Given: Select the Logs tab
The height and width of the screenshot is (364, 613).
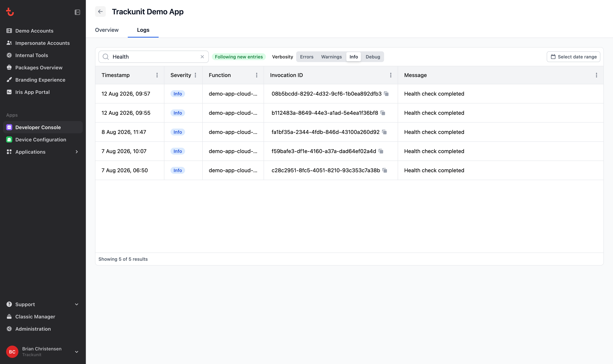Looking at the screenshot, I should coord(143,30).
